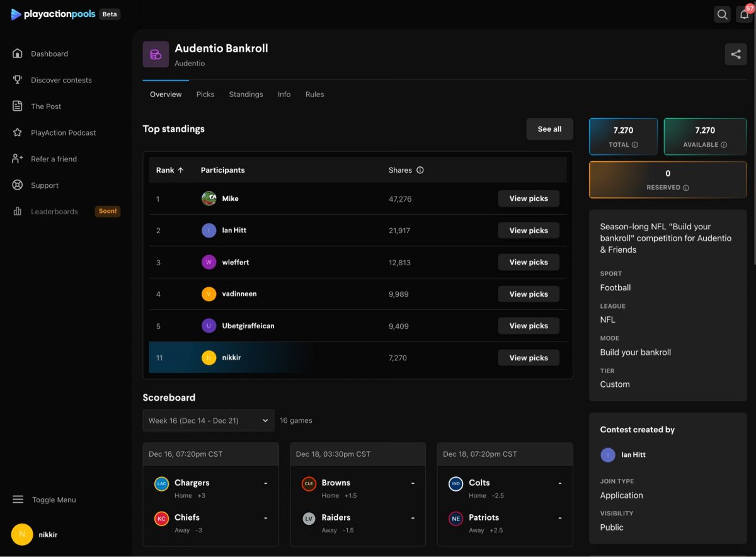This screenshot has width=756, height=557.
Task: Click the Total shares 7,270 card
Action: pyautogui.click(x=623, y=137)
